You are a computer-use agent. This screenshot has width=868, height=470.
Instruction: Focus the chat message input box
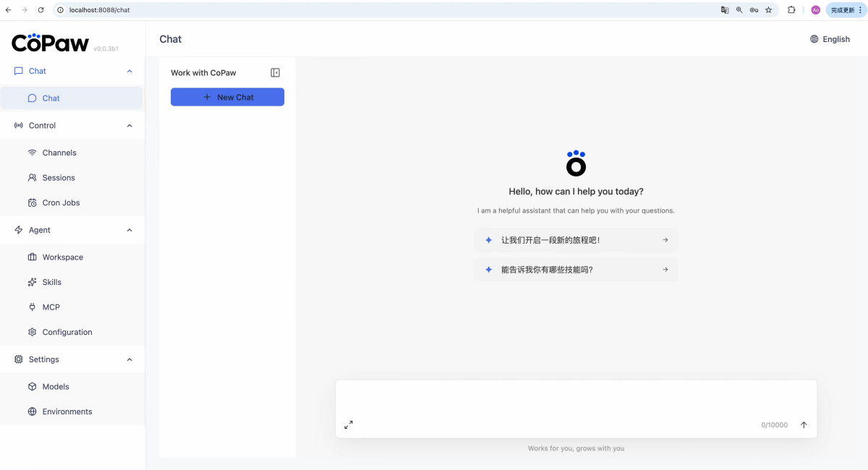click(576, 398)
